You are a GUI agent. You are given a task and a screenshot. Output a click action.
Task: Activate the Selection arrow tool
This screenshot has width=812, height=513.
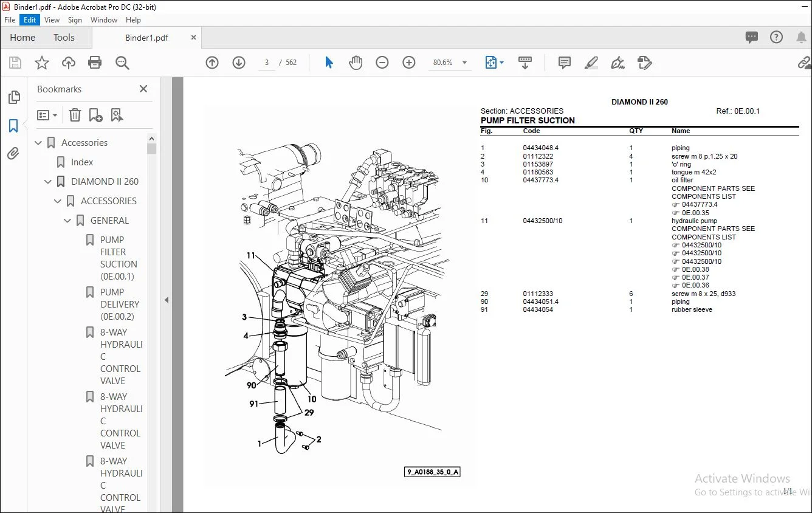click(x=329, y=63)
